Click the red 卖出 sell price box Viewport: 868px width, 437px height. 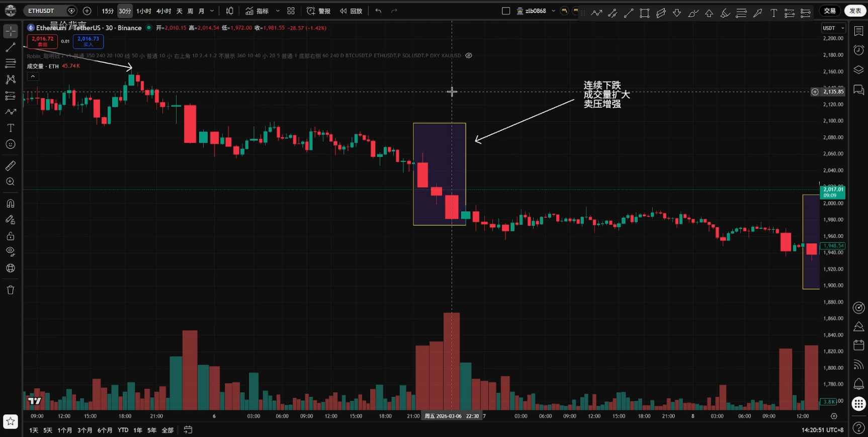pyautogui.click(x=42, y=41)
